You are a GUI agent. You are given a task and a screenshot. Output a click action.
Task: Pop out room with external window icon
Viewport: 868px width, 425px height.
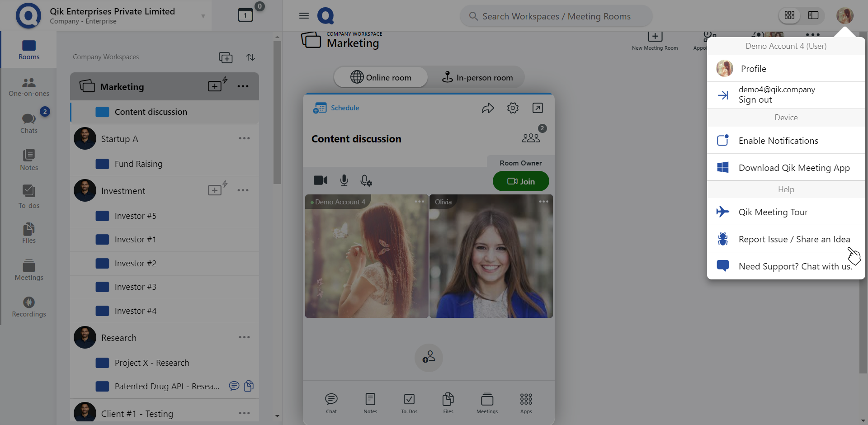(x=538, y=108)
